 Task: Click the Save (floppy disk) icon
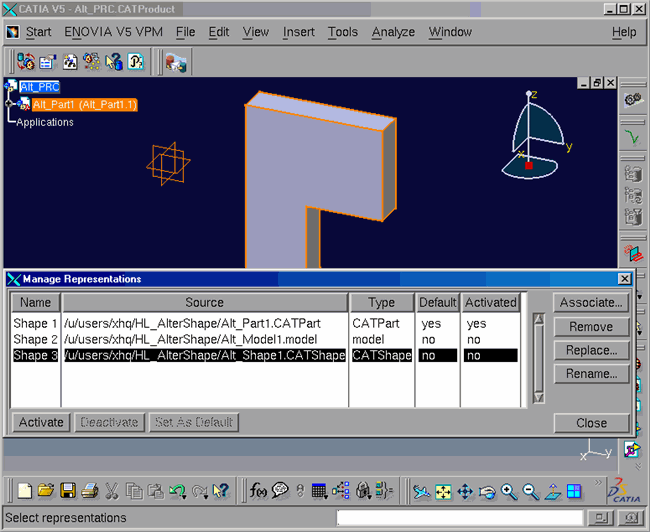tap(68, 491)
